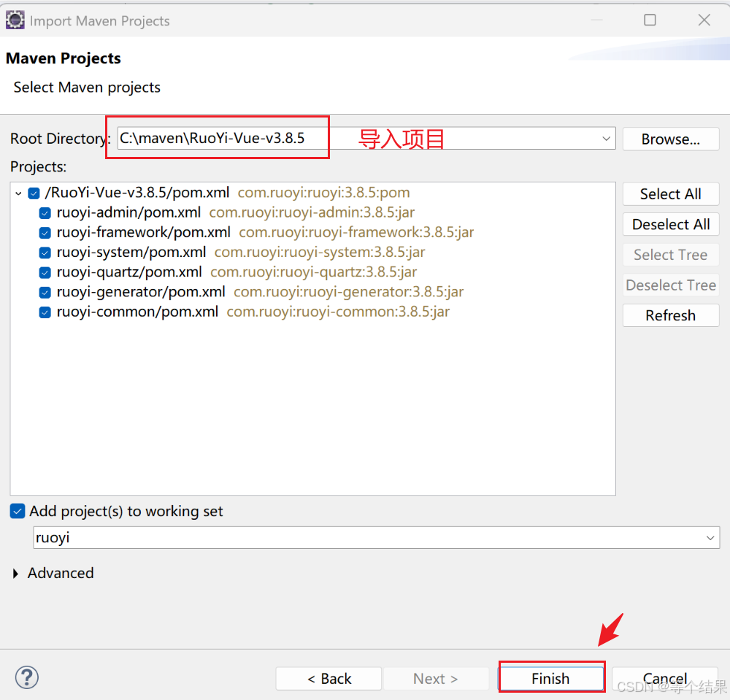Click the help question mark icon
This screenshot has width=730, height=700.
[27, 677]
